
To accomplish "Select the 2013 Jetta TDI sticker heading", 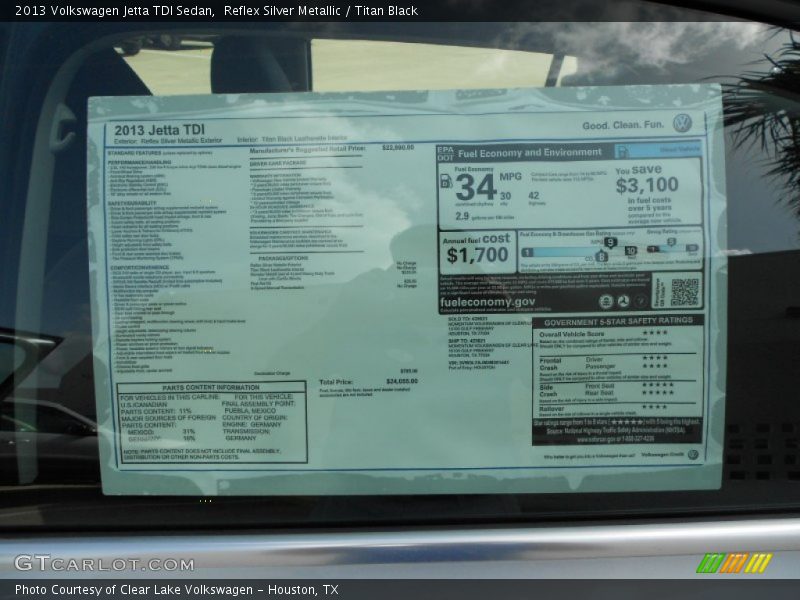I will 159,130.
